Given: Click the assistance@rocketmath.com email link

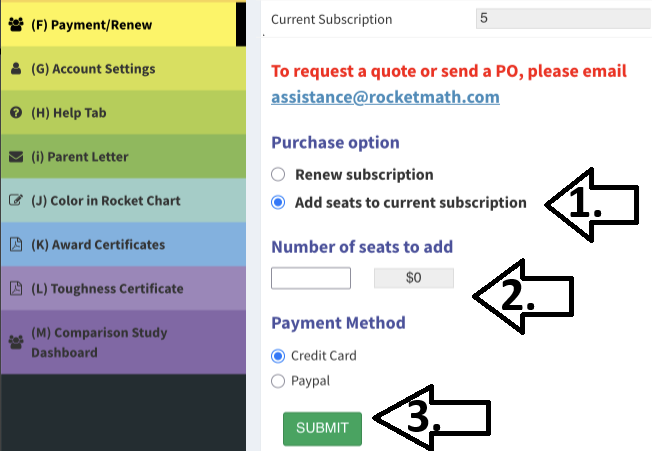Looking at the screenshot, I should [385, 97].
